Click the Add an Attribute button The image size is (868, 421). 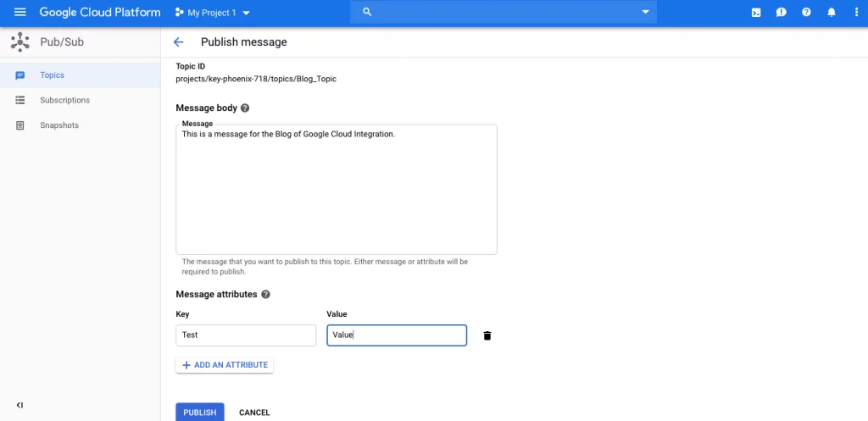(x=224, y=365)
